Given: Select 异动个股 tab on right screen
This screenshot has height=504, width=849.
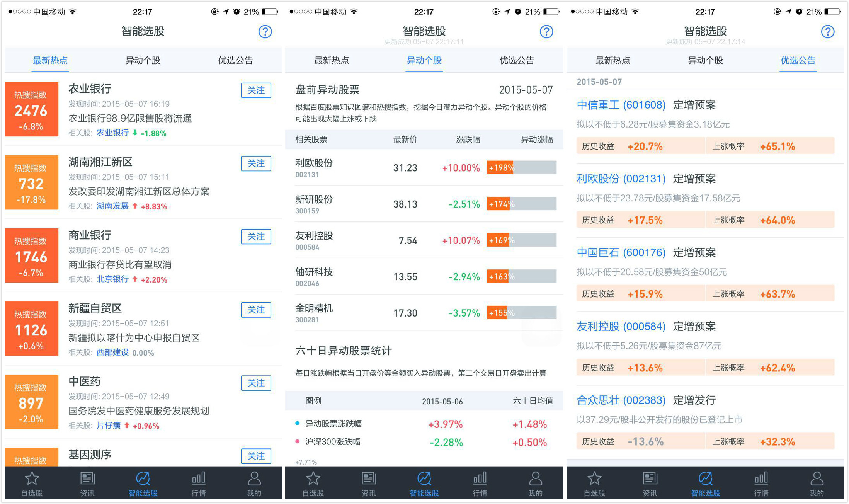Looking at the screenshot, I should 706,60.
